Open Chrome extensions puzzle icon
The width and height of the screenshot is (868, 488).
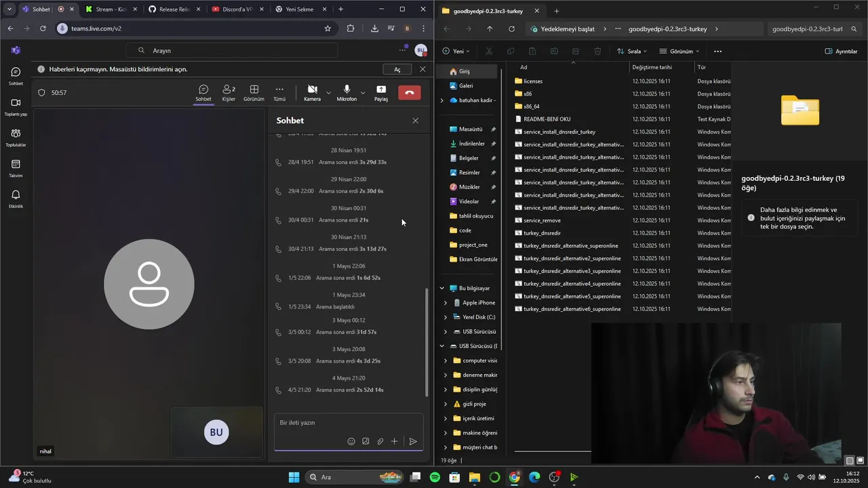click(351, 28)
